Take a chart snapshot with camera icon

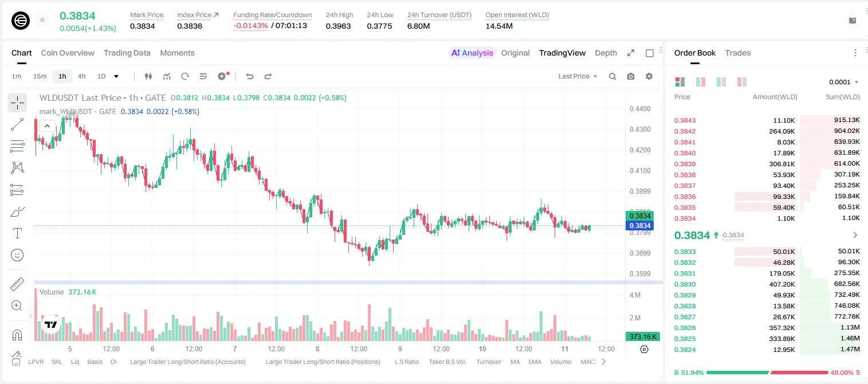point(631,76)
